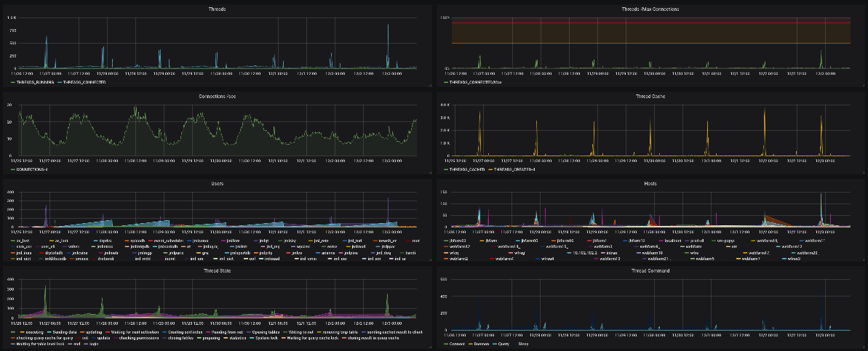Click tallest THREADS_CONNECTED spike near 12/3
The height and width of the screenshot is (351, 868).
pos(388,25)
